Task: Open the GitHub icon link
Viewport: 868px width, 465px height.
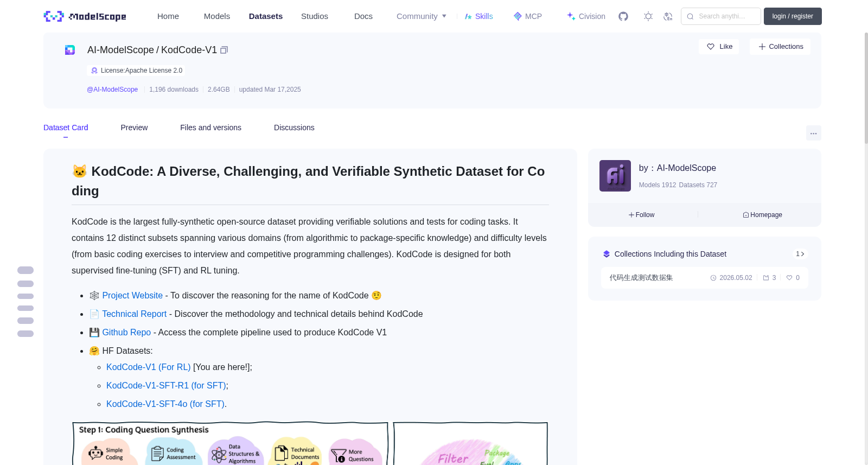Action: (623, 16)
